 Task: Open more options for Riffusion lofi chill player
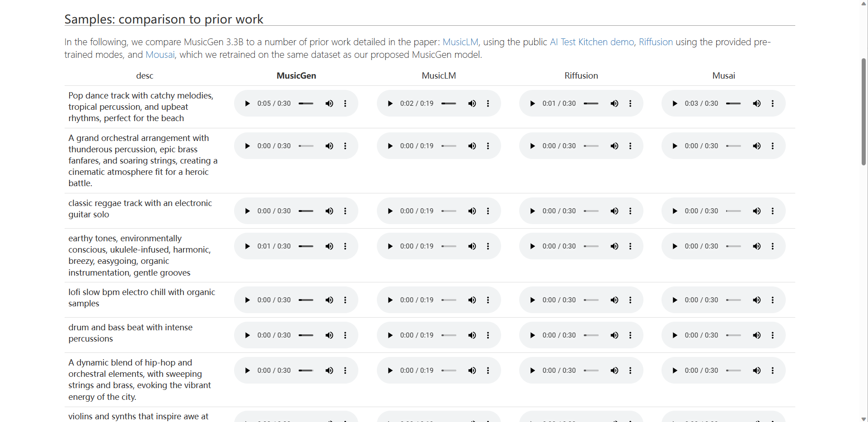pos(630,300)
